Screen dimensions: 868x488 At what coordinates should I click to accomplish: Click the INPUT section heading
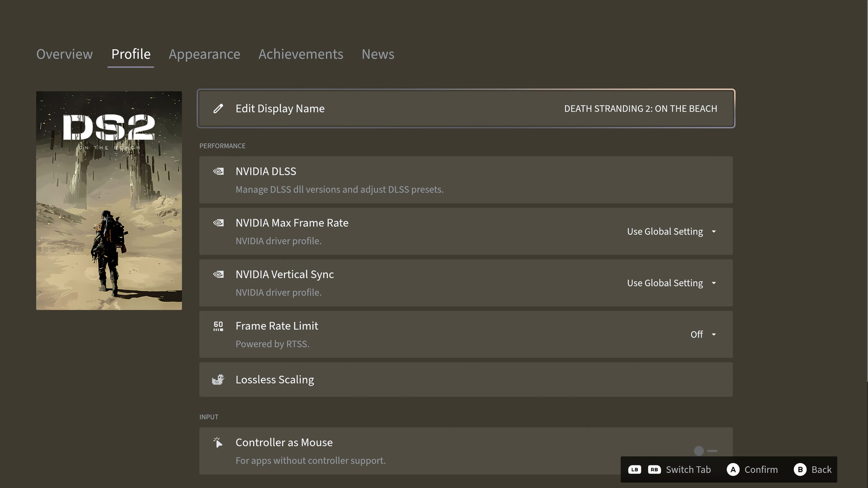point(209,417)
